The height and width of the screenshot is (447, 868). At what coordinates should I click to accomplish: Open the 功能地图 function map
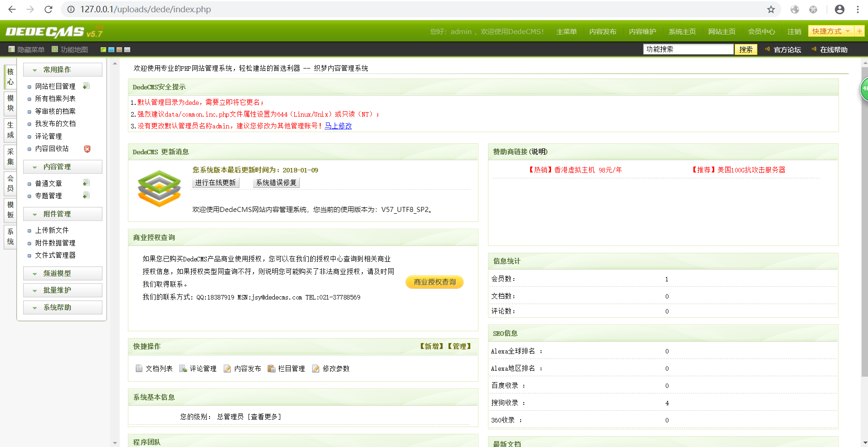70,49
